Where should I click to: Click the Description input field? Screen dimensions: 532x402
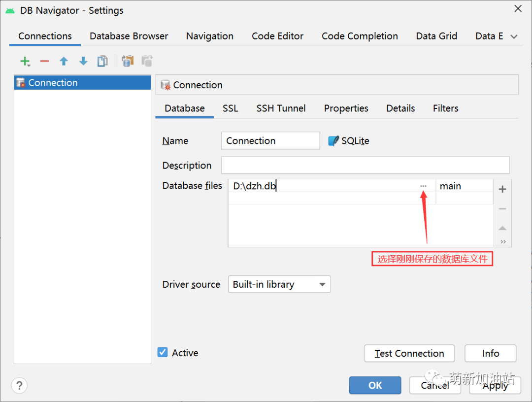point(365,165)
